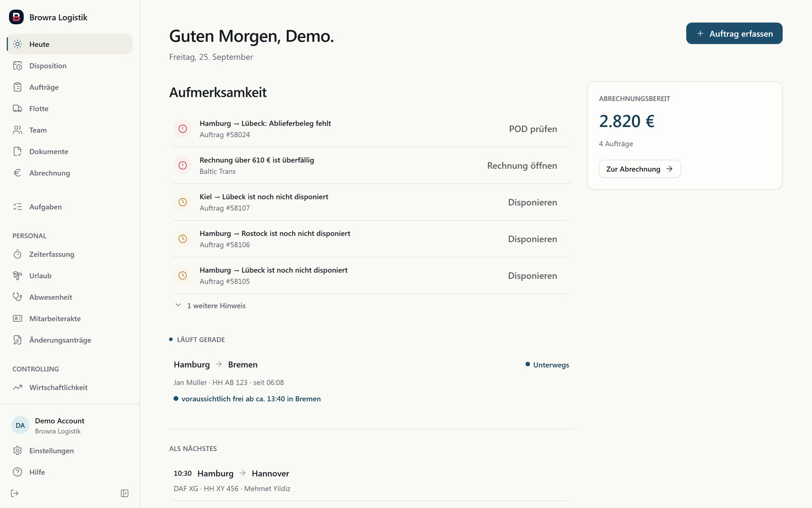The height and width of the screenshot is (508, 812).
Task: Click the Abrechnung euro icon
Action: coord(18,173)
